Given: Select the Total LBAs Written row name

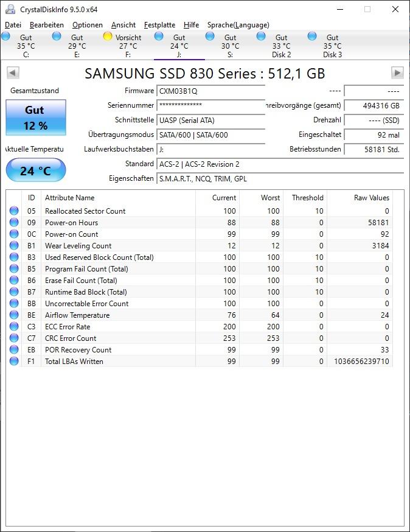Looking at the screenshot, I should (74, 362).
